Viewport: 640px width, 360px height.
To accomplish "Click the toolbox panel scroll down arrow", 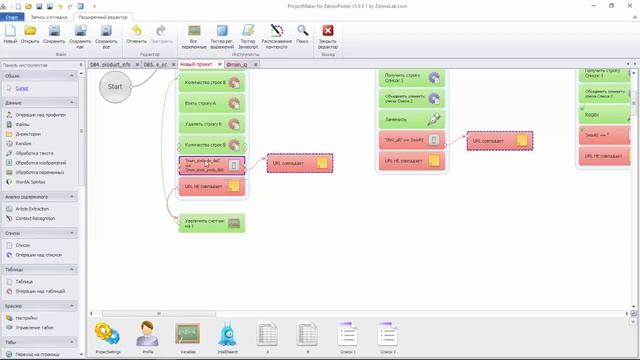I will pyautogui.click(x=81, y=355).
